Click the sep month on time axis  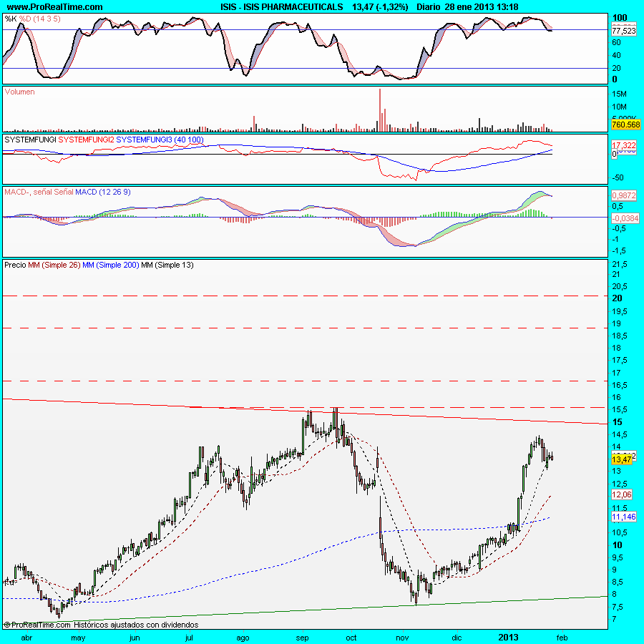click(x=303, y=636)
